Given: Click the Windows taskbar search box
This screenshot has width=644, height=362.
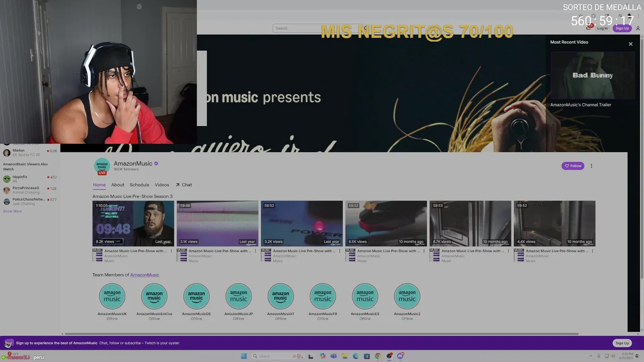Looking at the screenshot, I should coord(278,356).
